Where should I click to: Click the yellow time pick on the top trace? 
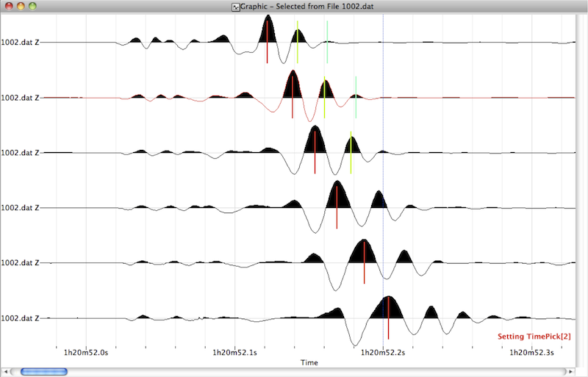[x=297, y=42]
